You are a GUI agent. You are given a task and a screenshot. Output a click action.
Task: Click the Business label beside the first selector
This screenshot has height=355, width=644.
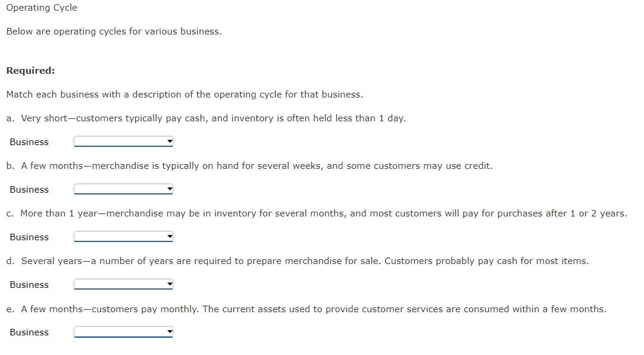(x=29, y=142)
